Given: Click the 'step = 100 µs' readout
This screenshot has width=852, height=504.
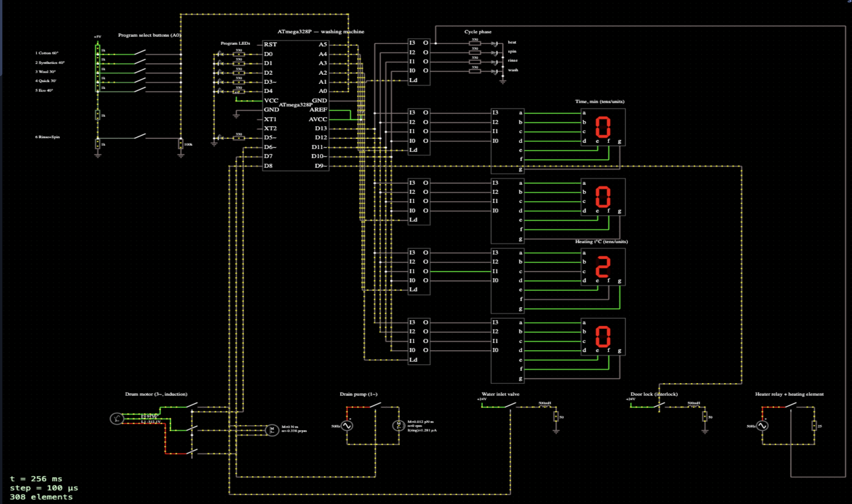Looking at the screenshot, I should [44, 488].
